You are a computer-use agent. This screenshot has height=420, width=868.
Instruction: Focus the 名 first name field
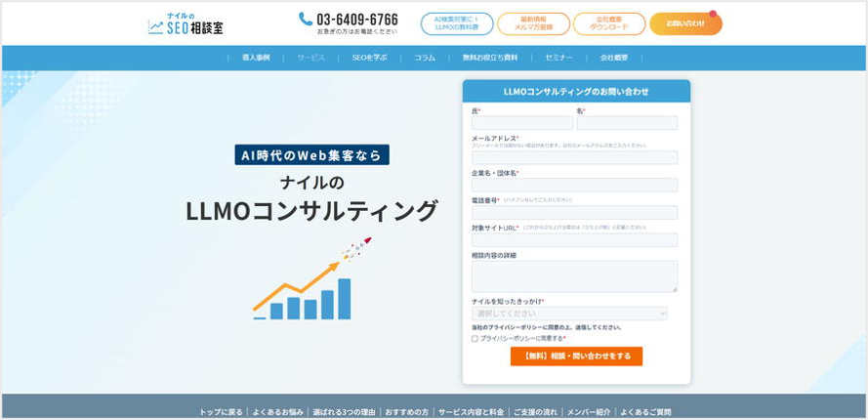(x=627, y=123)
